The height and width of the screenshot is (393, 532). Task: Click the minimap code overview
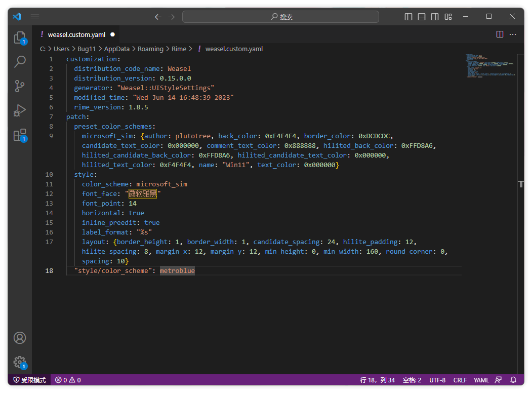(x=489, y=66)
